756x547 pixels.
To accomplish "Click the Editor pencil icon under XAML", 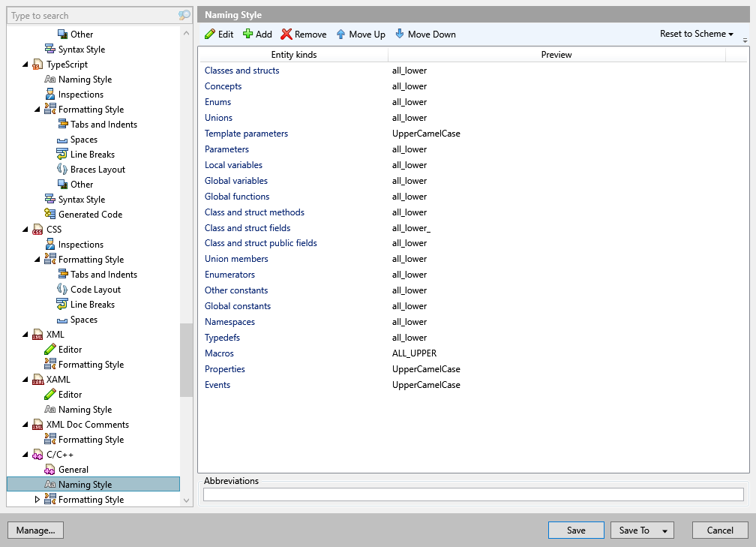I will coord(52,394).
